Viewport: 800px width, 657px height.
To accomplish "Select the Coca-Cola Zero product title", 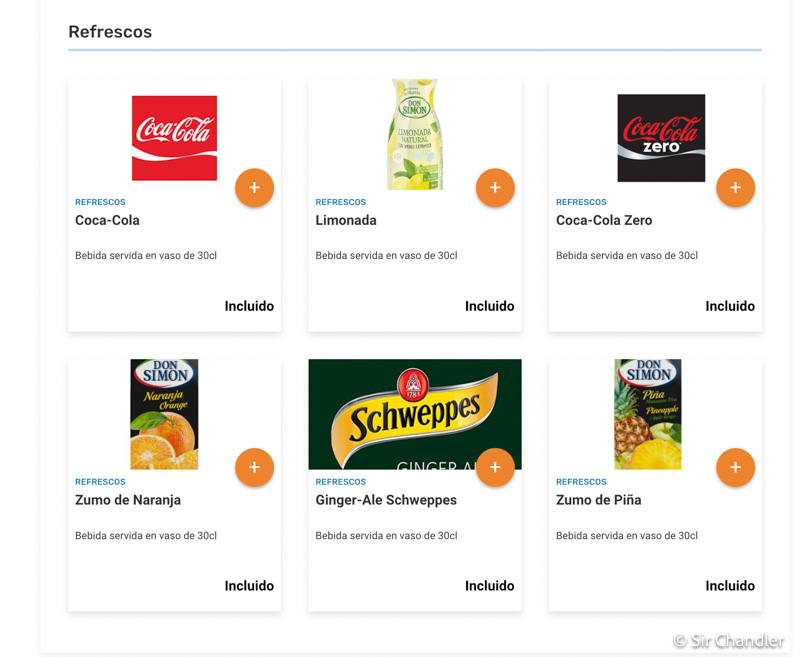I will click(x=604, y=220).
